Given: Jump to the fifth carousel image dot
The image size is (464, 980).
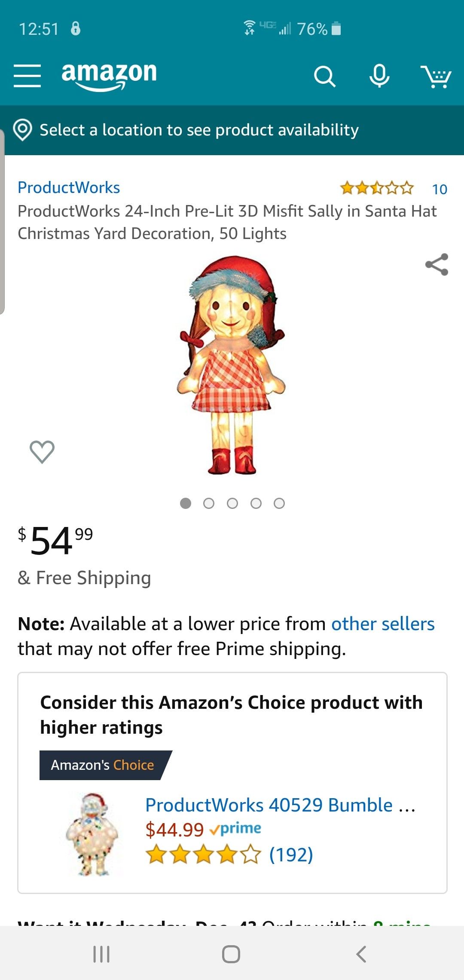Looking at the screenshot, I should [x=279, y=503].
